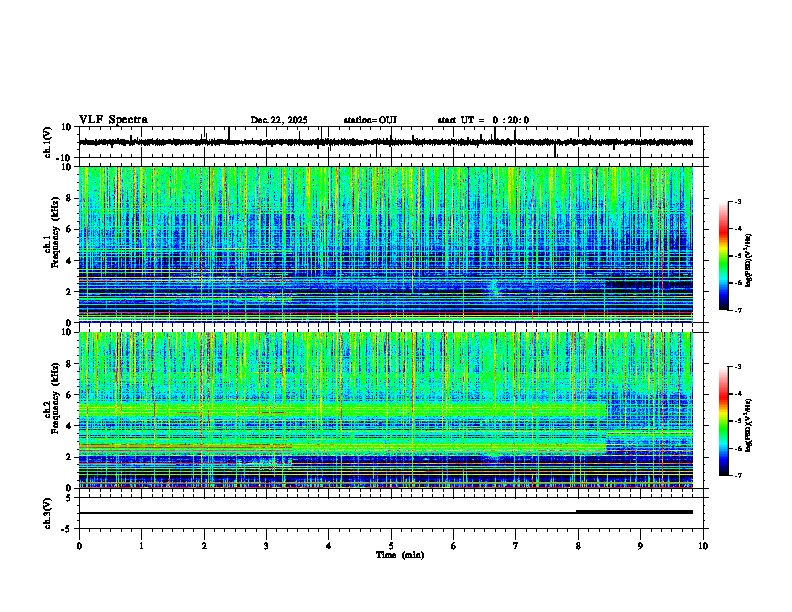
Task: Click the ch.2 colorbar log(PSD) label
Action: coord(748,425)
